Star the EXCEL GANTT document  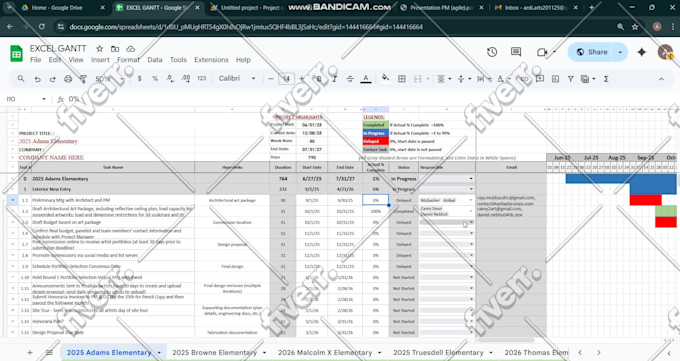(99, 49)
